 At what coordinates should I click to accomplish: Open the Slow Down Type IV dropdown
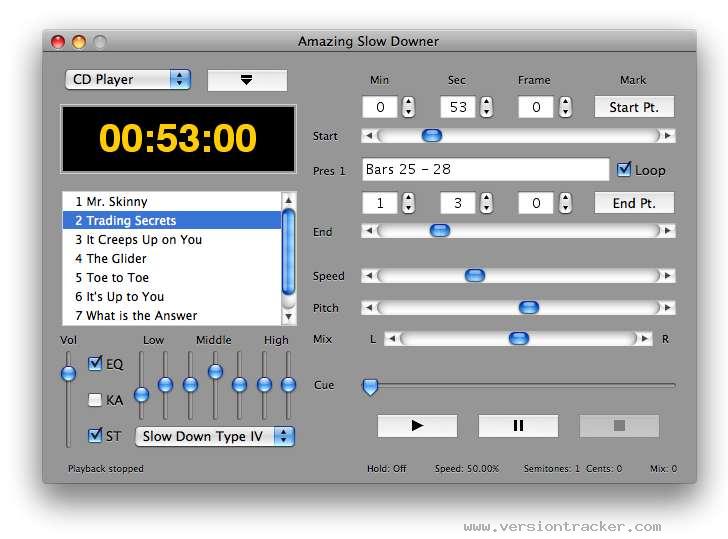(x=215, y=436)
